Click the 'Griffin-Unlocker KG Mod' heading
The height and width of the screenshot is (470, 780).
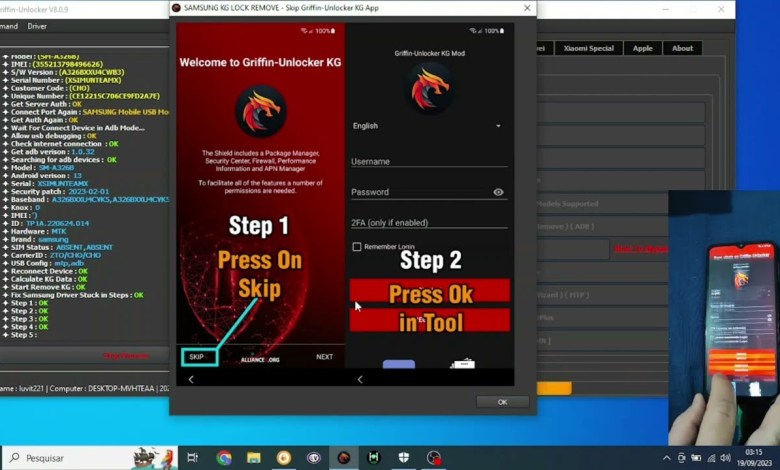[430, 53]
